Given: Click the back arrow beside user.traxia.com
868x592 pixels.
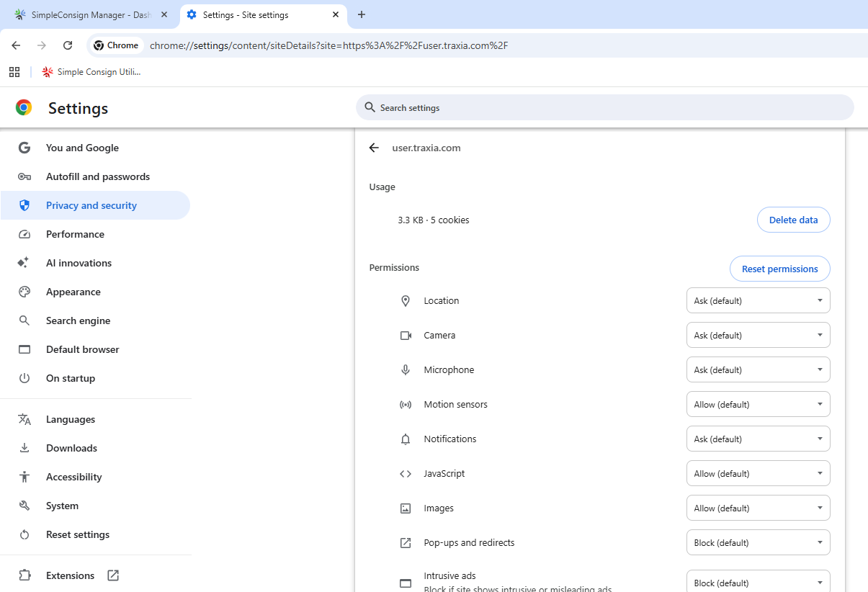Looking at the screenshot, I should [373, 148].
